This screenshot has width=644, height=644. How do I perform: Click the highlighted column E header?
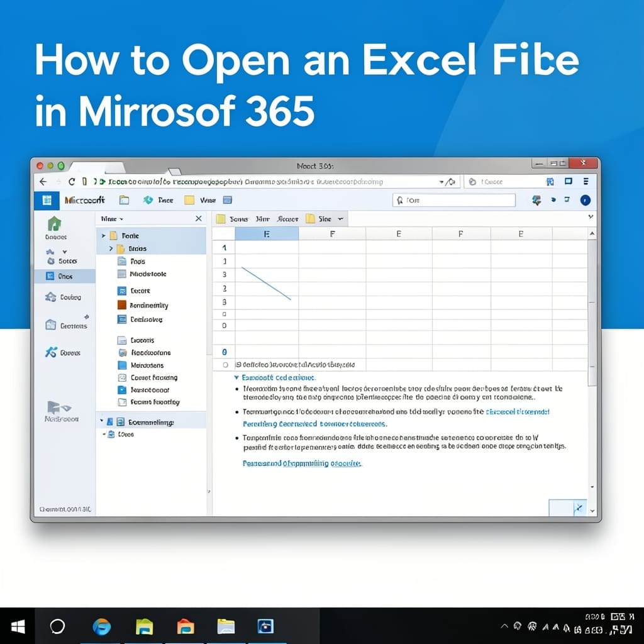coord(267,234)
